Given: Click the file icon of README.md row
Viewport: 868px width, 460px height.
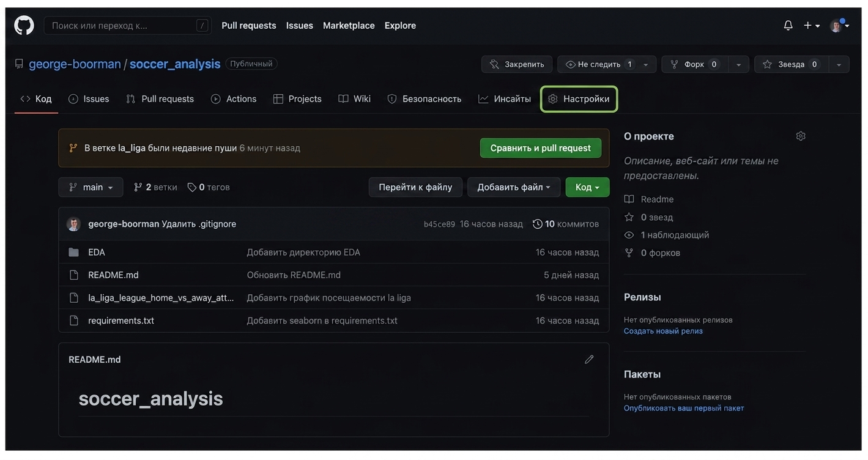Looking at the screenshot, I should (x=74, y=275).
